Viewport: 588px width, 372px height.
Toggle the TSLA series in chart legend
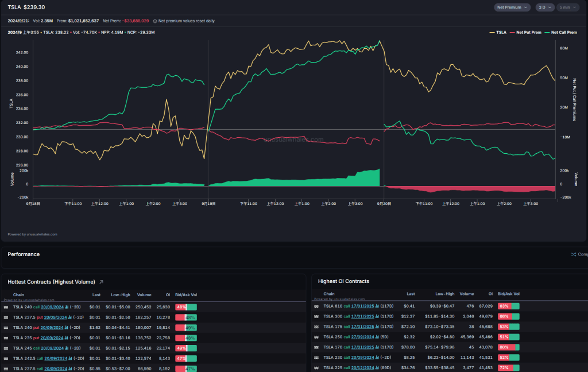tap(497, 33)
